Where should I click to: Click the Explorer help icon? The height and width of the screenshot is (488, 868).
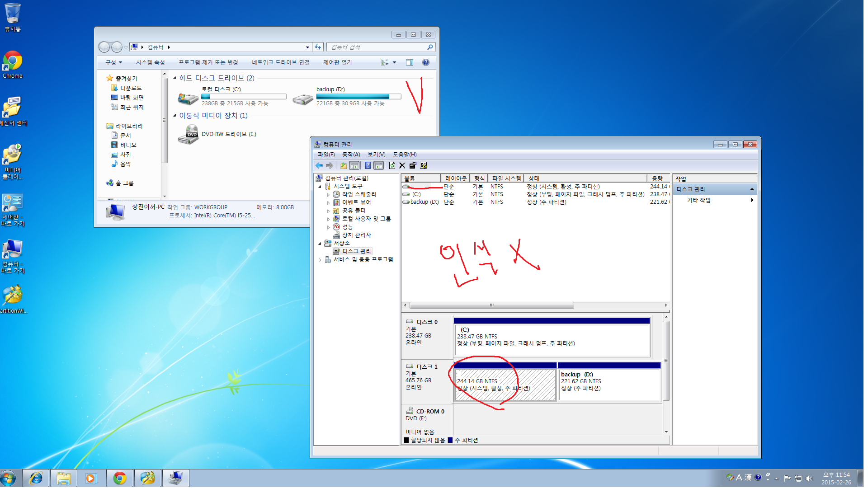point(425,62)
